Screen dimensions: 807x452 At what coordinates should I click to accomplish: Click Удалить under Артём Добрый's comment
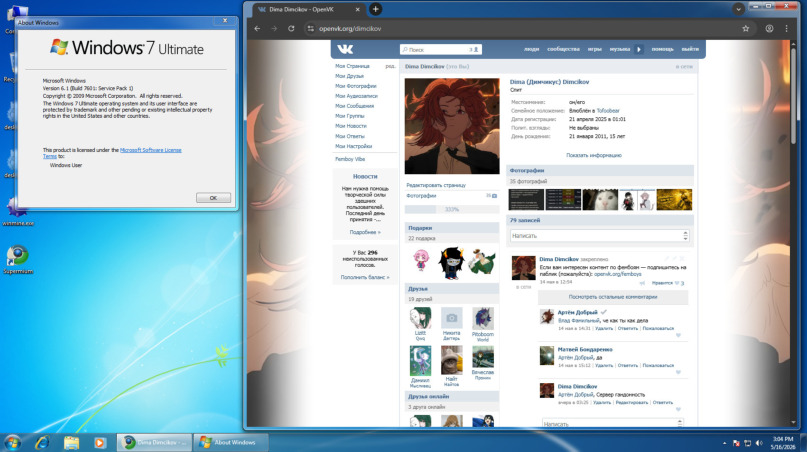pos(604,328)
